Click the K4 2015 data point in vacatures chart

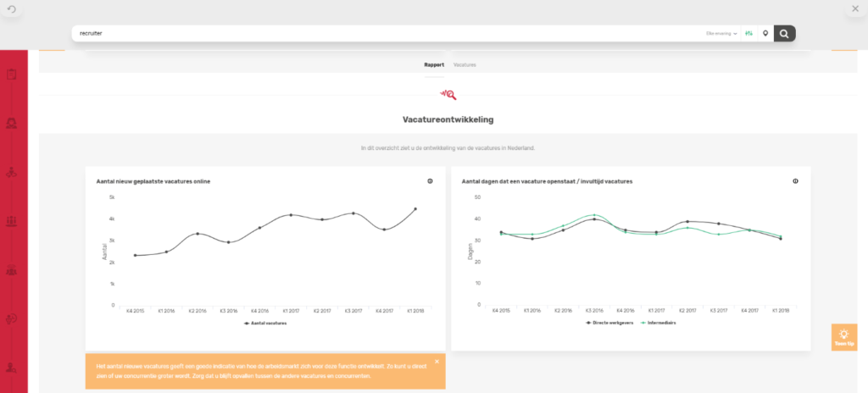(135, 255)
